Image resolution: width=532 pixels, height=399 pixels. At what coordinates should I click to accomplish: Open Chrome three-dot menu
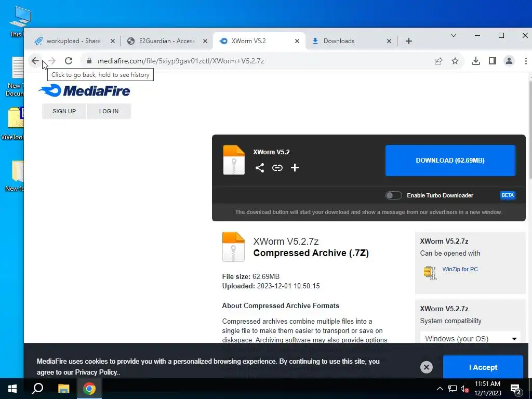click(x=526, y=61)
